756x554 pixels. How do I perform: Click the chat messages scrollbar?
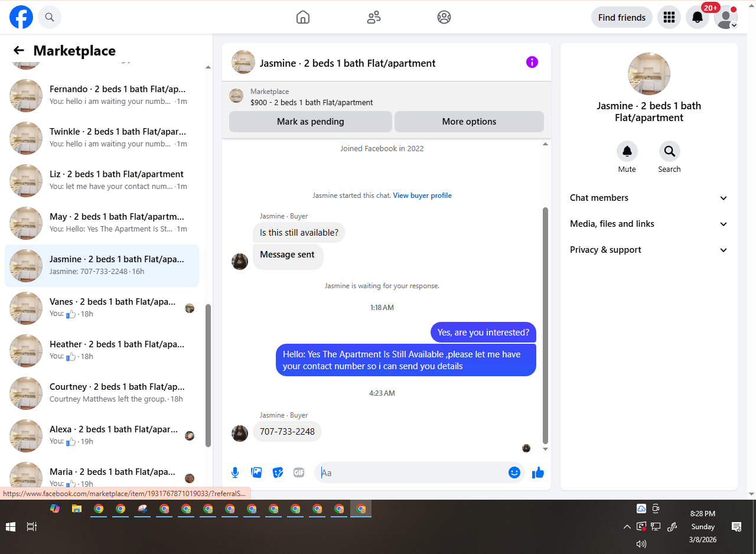[x=546, y=325]
